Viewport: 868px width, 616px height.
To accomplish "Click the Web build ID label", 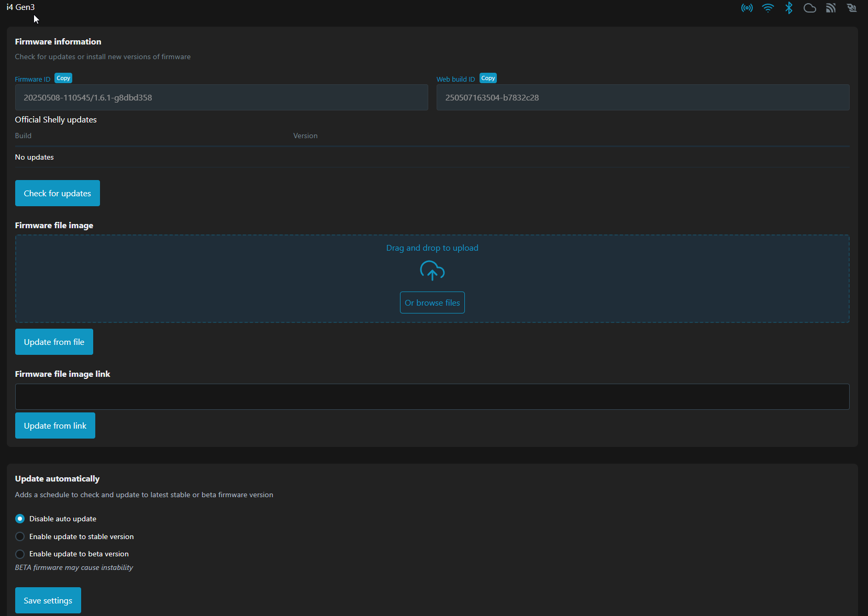I will pyautogui.click(x=456, y=79).
